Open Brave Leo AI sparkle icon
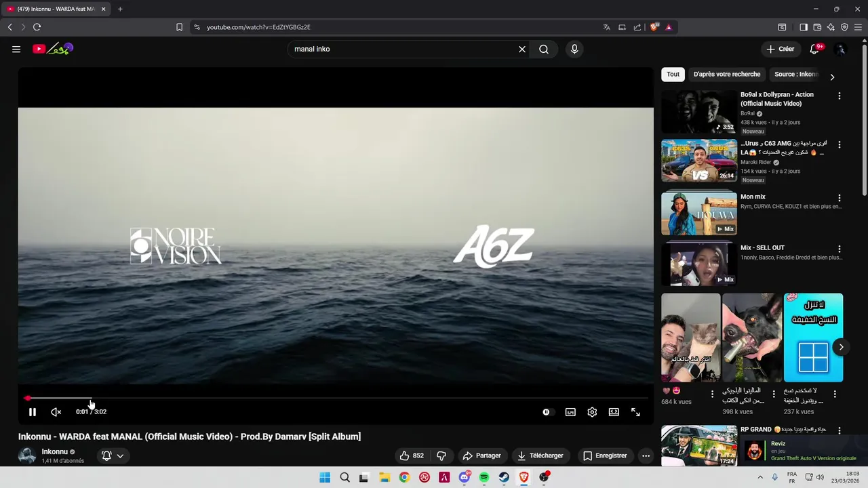This screenshot has width=868, height=488. [x=831, y=27]
